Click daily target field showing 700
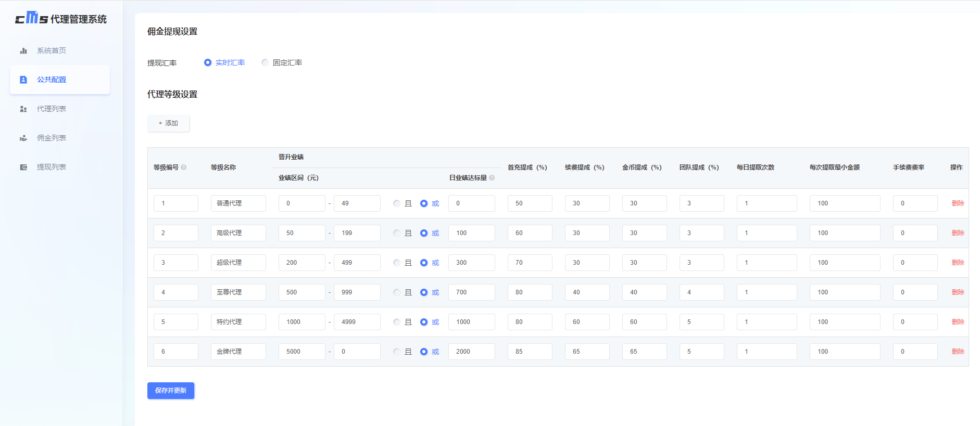The width and height of the screenshot is (980, 426). 472,292
